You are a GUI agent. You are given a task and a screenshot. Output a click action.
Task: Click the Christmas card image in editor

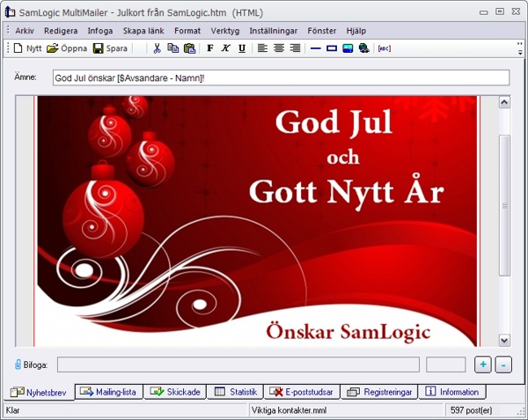(257, 221)
